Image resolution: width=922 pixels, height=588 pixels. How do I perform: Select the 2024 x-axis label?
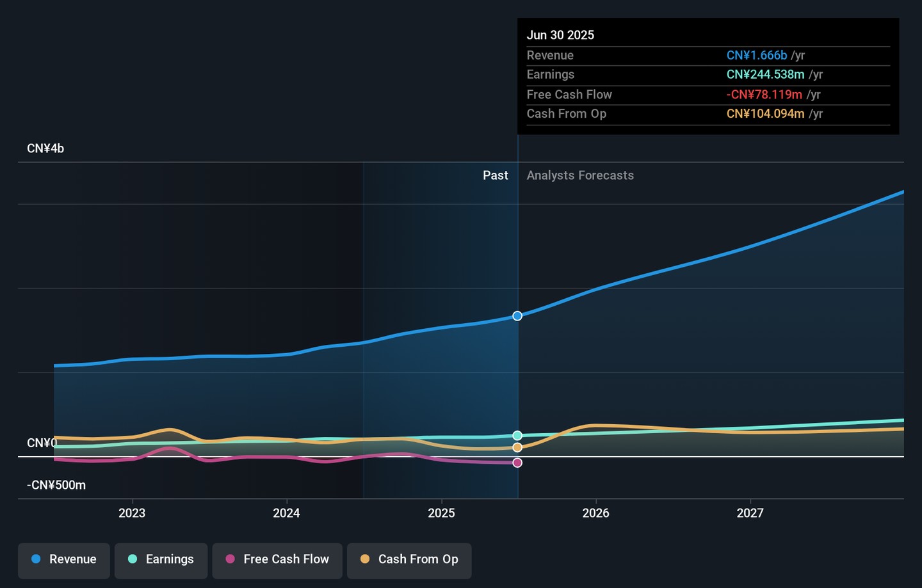point(286,513)
